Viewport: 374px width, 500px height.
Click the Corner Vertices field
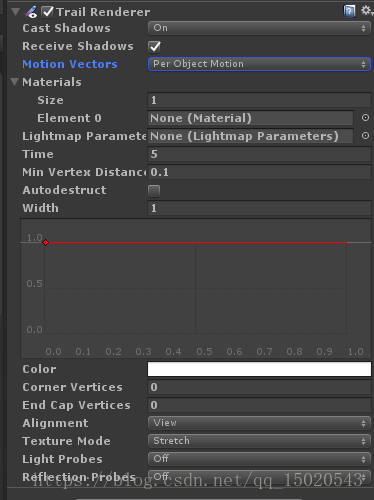click(259, 387)
